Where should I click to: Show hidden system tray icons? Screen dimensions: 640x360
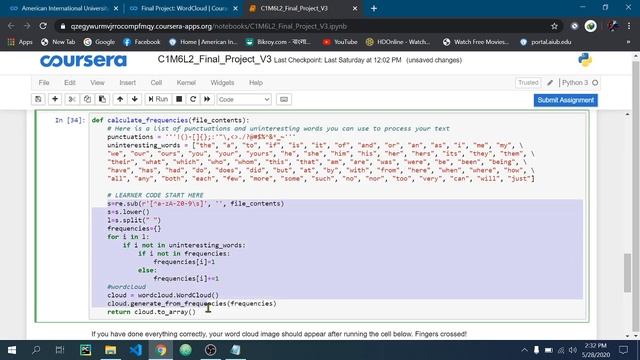pos(524,350)
